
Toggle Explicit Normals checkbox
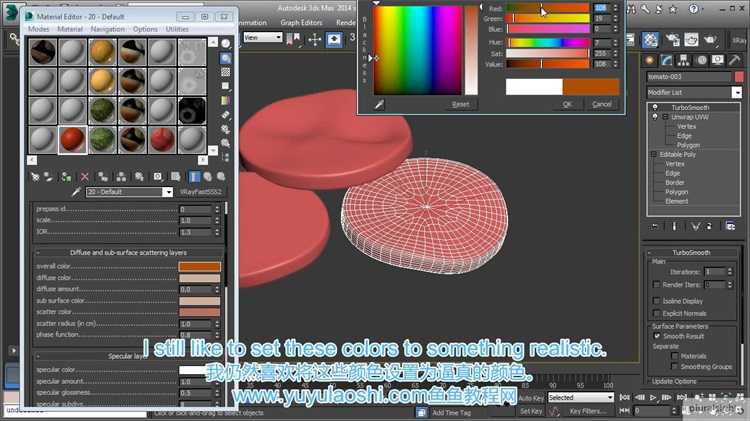point(656,313)
